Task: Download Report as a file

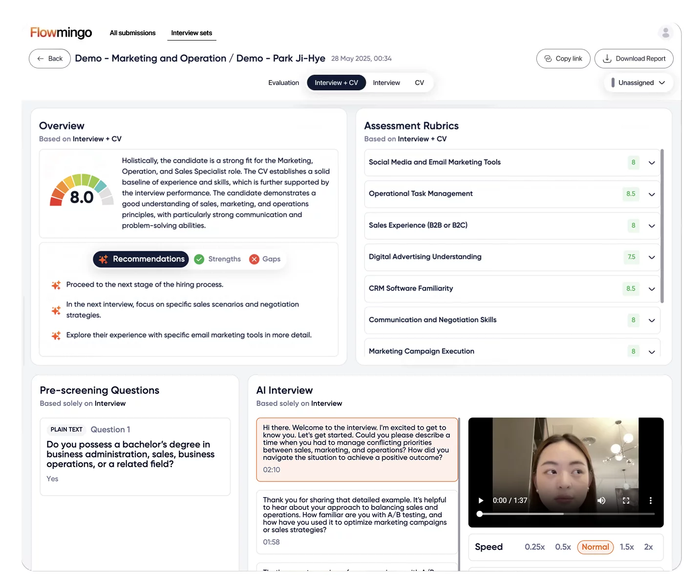Action: coord(634,59)
